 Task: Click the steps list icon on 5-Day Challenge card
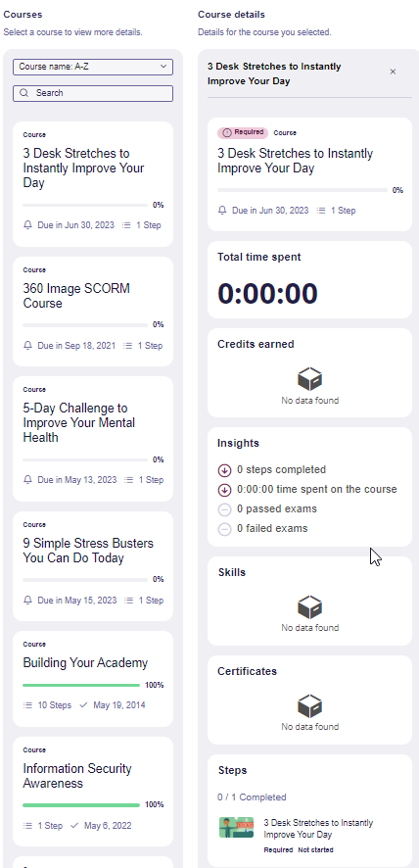129,480
